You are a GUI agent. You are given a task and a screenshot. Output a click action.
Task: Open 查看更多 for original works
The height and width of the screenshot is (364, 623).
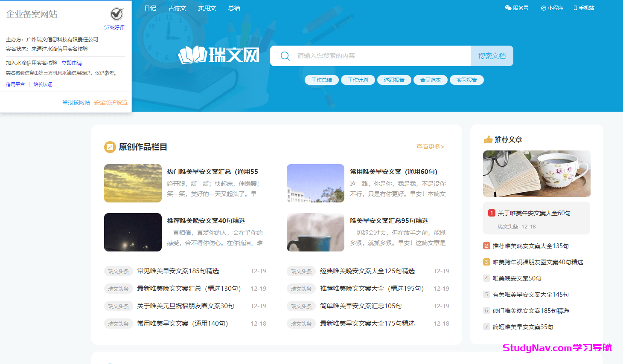[429, 146]
